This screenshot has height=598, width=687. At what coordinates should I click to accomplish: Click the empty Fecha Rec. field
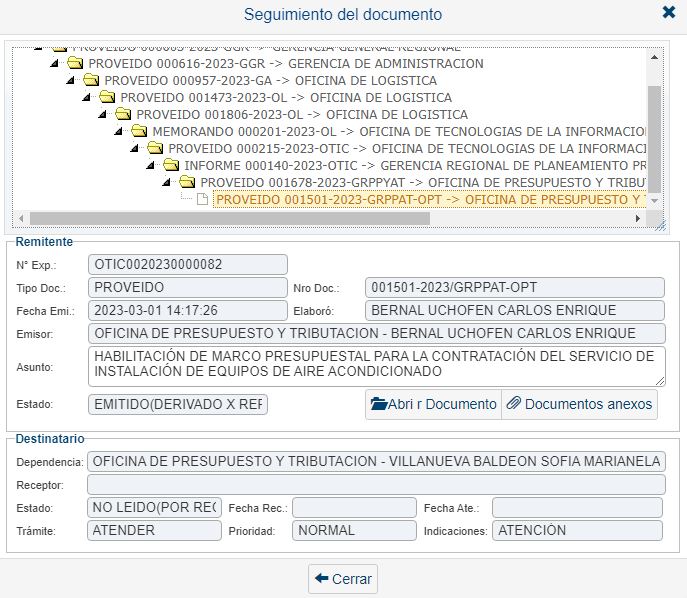(354, 507)
